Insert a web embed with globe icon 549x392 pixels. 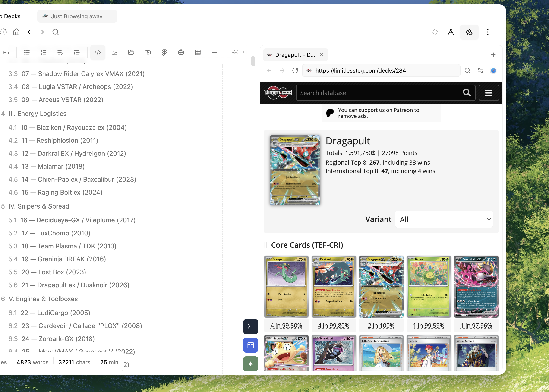(x=181, y=52)
